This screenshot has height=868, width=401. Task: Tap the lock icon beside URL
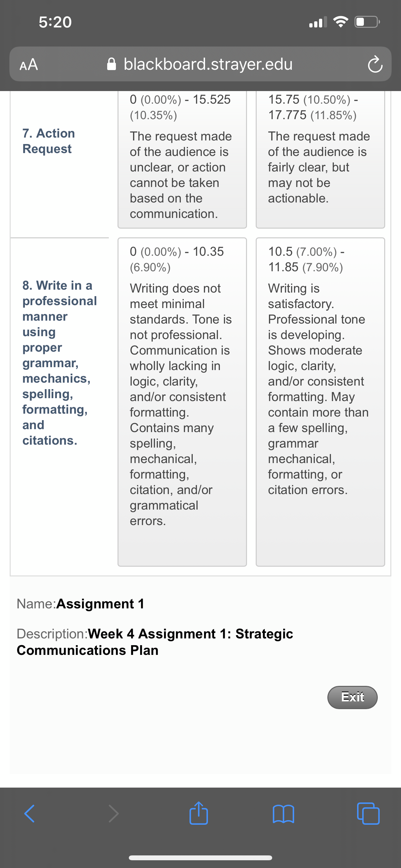(x=111, y=64)
